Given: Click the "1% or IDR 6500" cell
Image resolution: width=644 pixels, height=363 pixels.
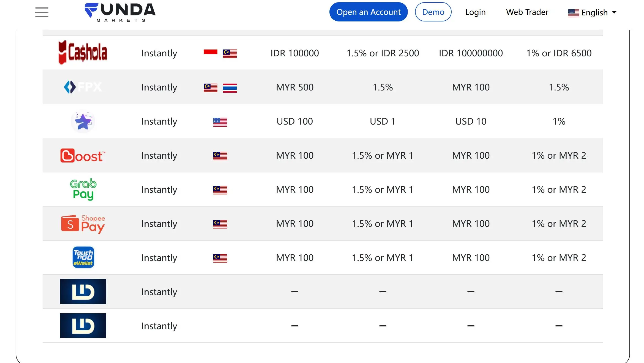Looking at the screenshot, I should 559,53.
